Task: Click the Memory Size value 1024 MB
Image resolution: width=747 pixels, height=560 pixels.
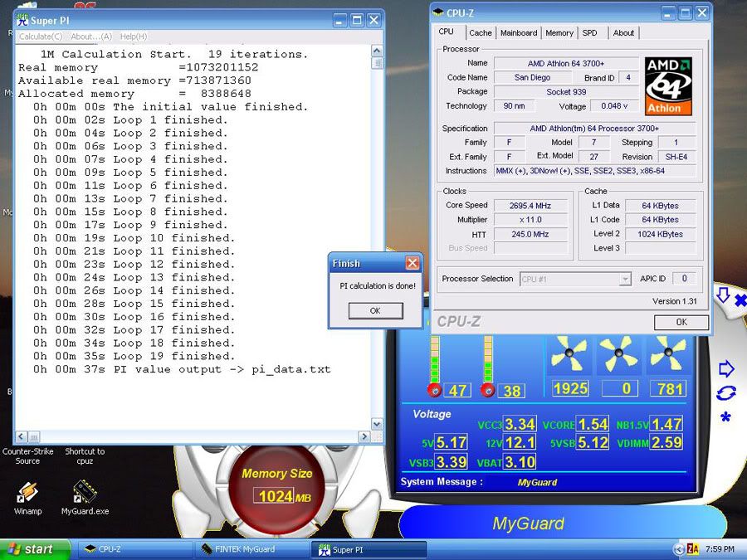Action: click(x=282, y=497)
